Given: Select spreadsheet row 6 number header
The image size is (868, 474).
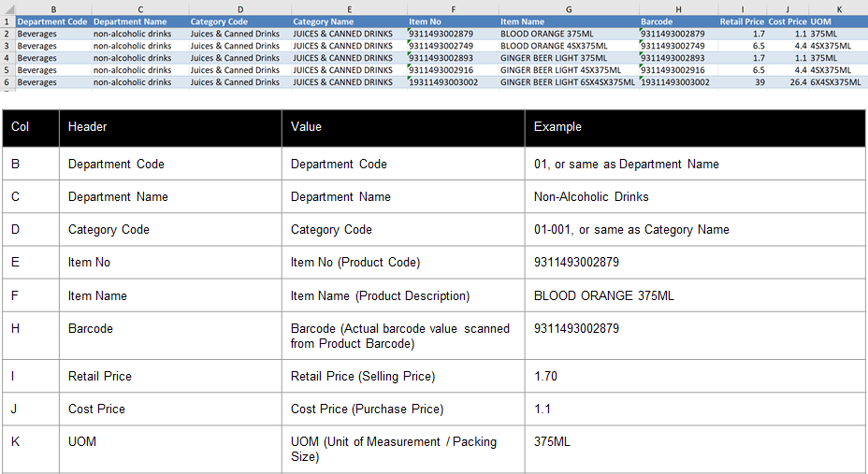Looking at the screenshot, I should (x=7, y=82).
